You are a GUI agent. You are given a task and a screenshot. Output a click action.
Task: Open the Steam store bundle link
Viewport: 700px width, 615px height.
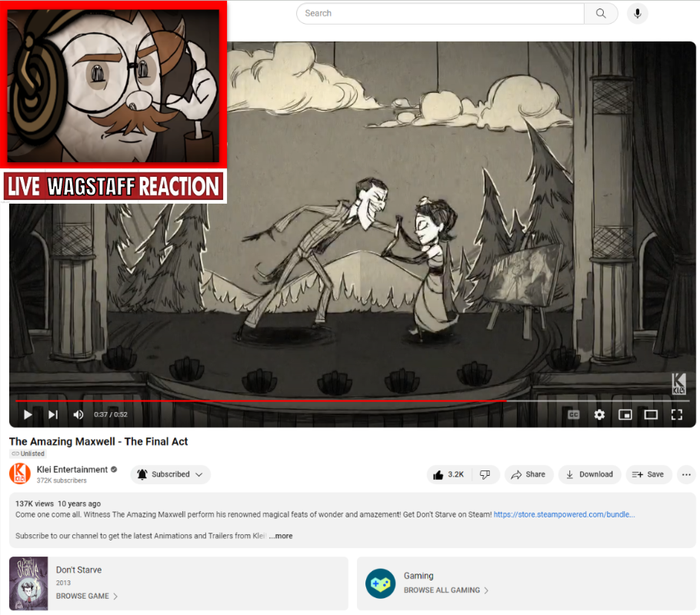pyautogui.click(x=564, y=514)
